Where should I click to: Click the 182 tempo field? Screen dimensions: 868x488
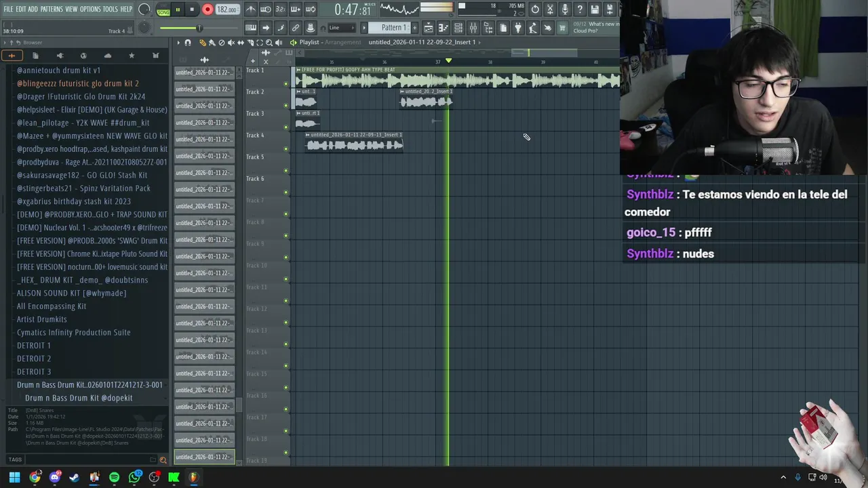(x=227, y=10)
